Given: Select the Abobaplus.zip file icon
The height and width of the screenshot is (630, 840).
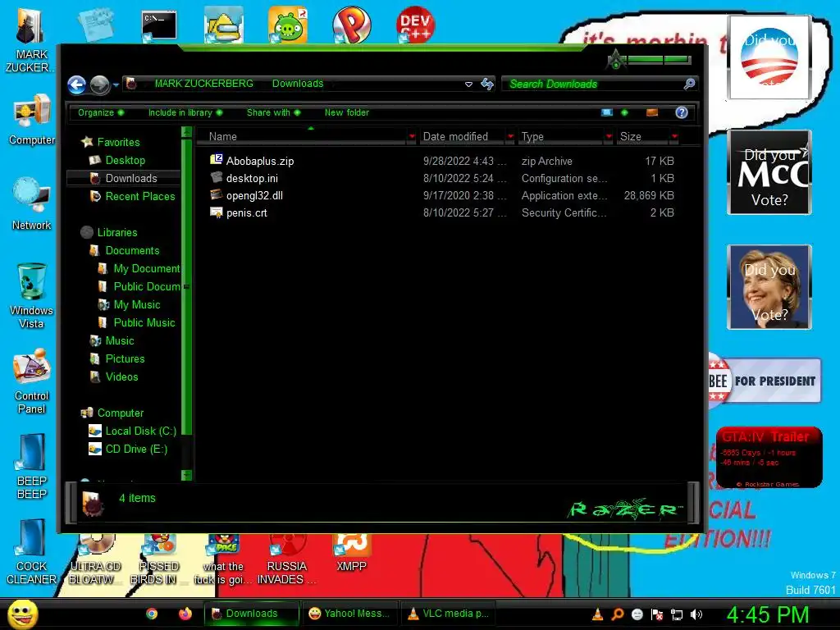Looking at the screenshot, I should pos(217,160).
